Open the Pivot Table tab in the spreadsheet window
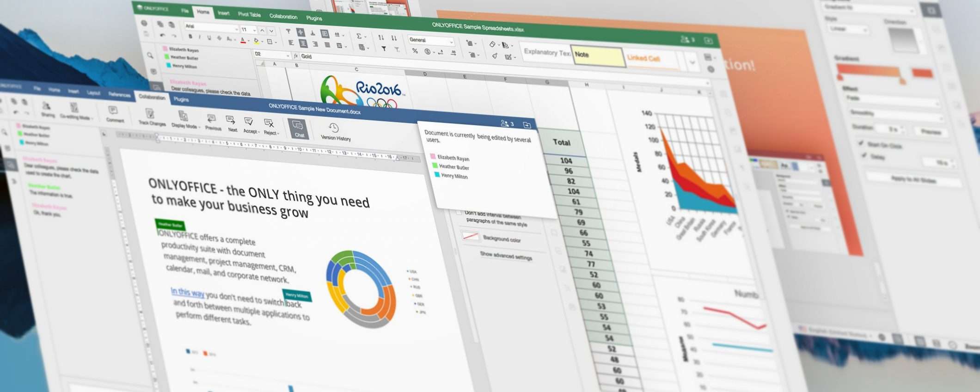 [250, 14]
